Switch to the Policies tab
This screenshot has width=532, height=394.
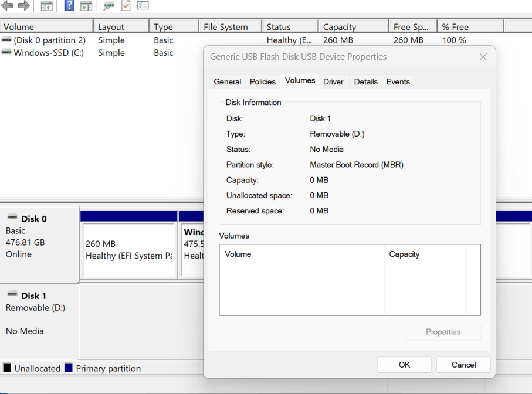click(263, 81)
